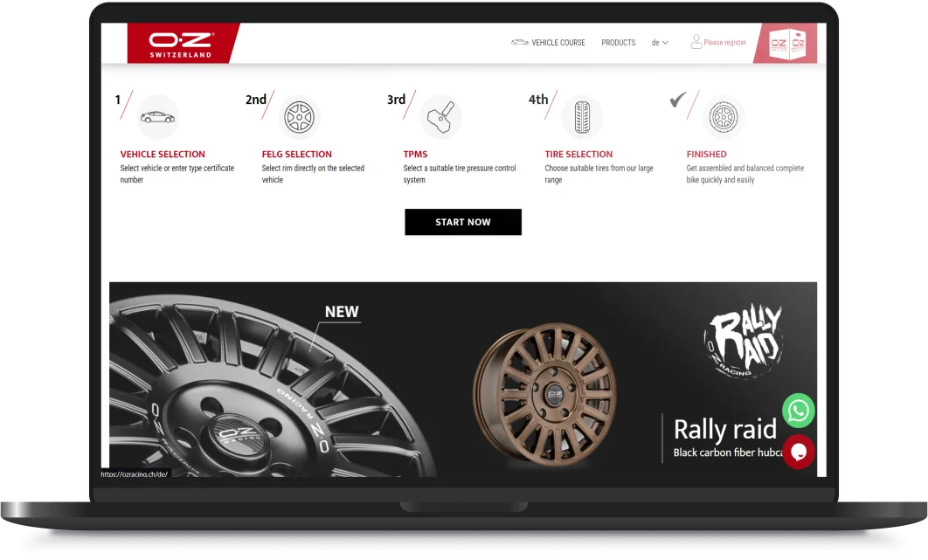Viewport: 928px width, 560px height.
Task: Click the rim icon under step 2nd
Action: tap(299, 116)
